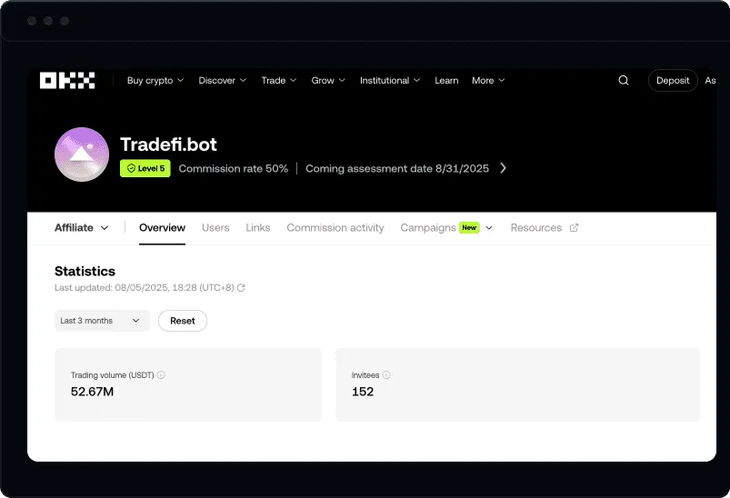Click the Reset button
The image size is (730, 498).
coord(182,321)
